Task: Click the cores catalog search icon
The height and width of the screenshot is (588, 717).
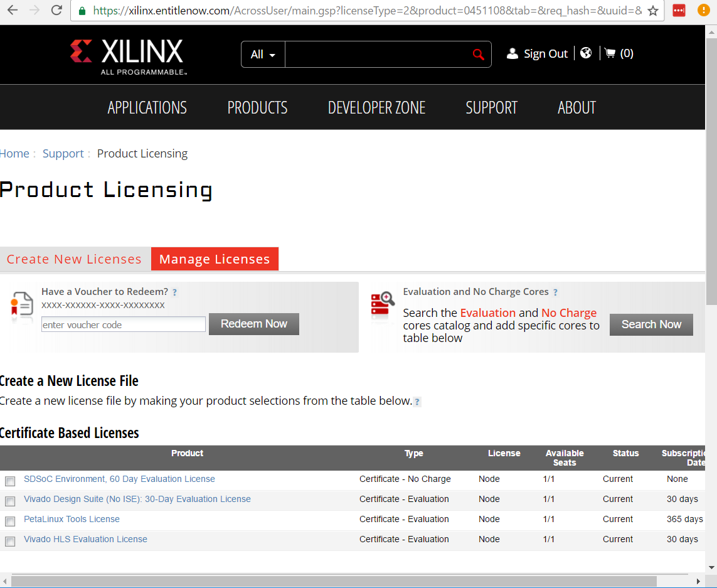Action: [x=382, y=303]
